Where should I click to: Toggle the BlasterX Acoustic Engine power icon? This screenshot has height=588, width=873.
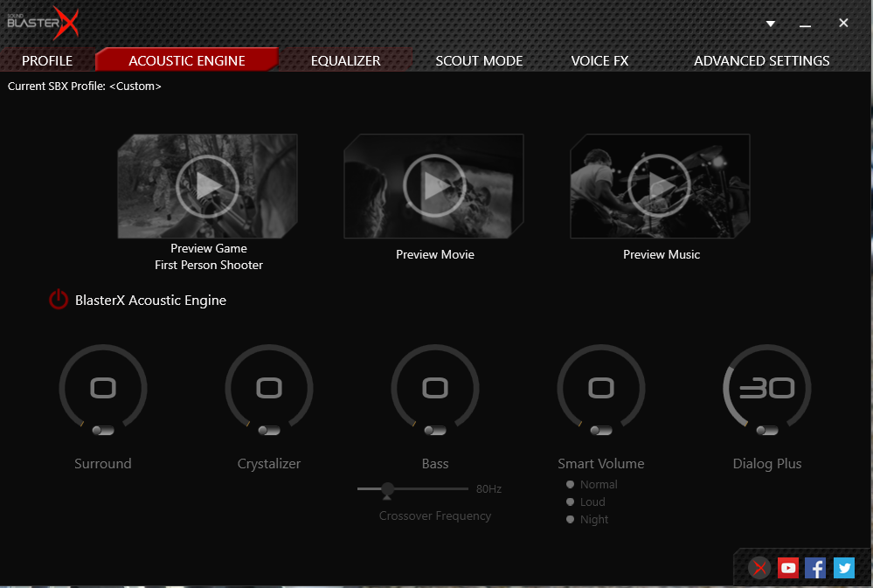point(59,301)
